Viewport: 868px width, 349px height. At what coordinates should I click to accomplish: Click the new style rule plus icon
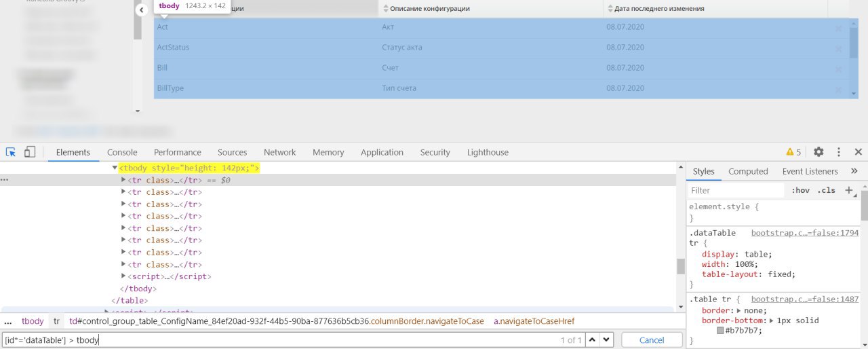click(x=848, y=191)
